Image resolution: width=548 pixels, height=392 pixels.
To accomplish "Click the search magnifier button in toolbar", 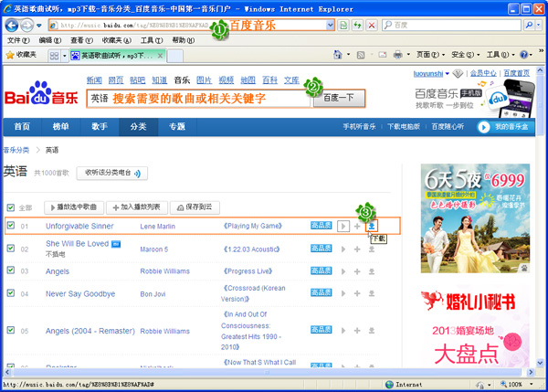I will tap(529, 26).
